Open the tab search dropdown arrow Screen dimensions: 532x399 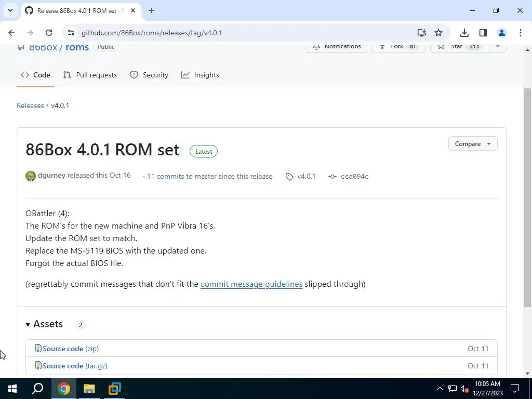(10, 10)
